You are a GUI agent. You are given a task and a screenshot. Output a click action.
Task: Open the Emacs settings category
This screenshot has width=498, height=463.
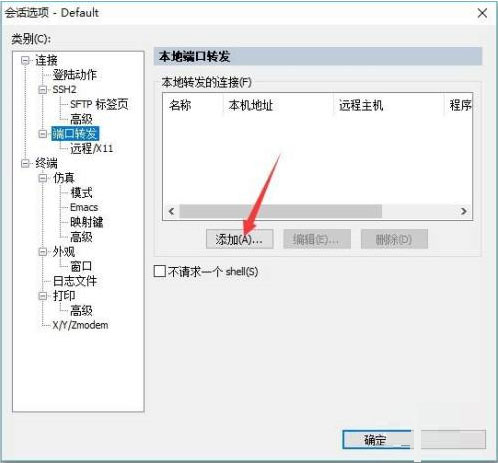pos(84,207)
